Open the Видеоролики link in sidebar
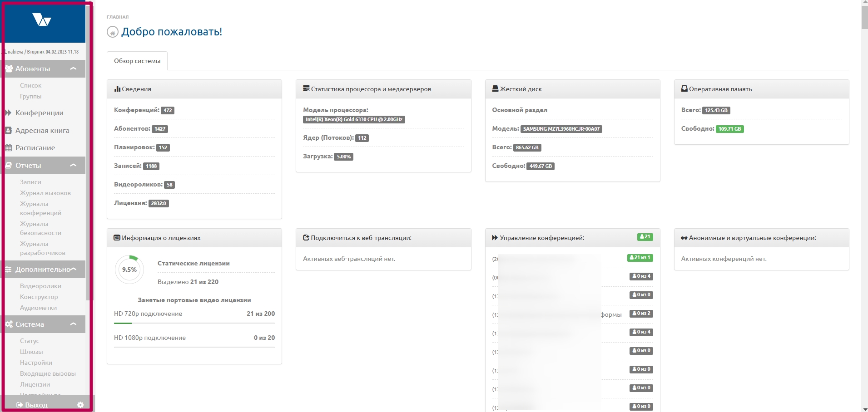The image size is (868, 412). pyautogui.click(x=40, y=286)
